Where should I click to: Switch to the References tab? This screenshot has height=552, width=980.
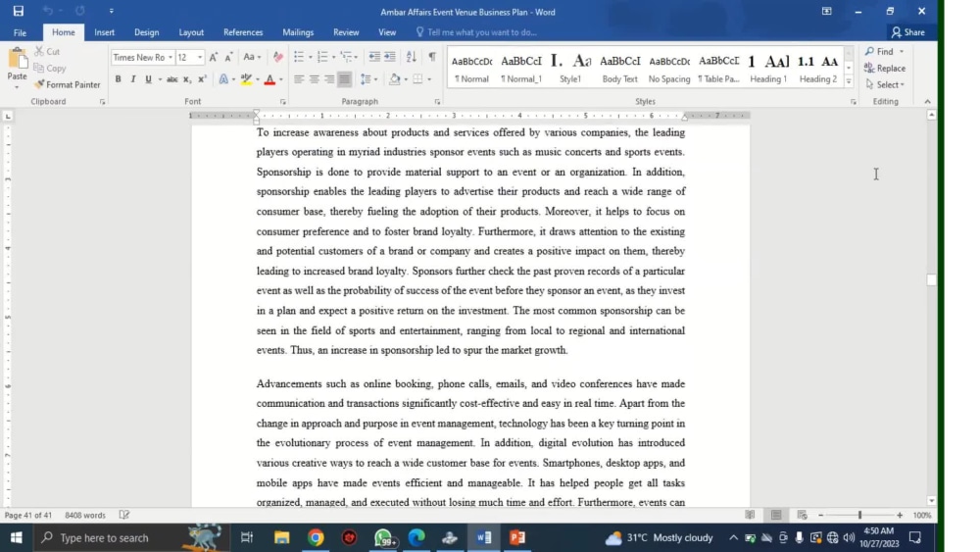243,32
